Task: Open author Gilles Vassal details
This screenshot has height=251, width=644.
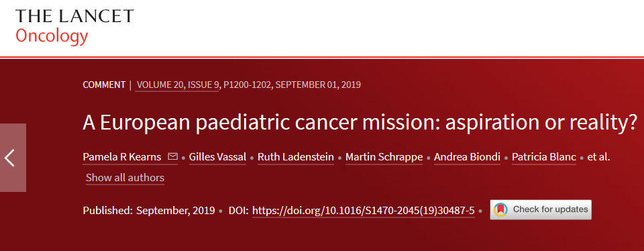Action: pos(217,157)
